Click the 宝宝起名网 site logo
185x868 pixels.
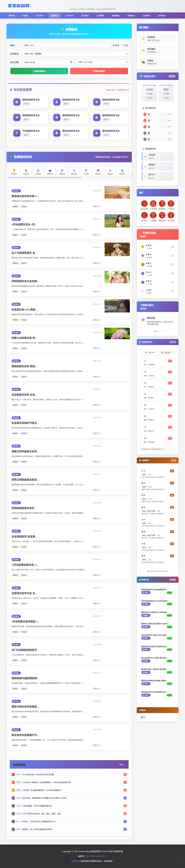18,6
